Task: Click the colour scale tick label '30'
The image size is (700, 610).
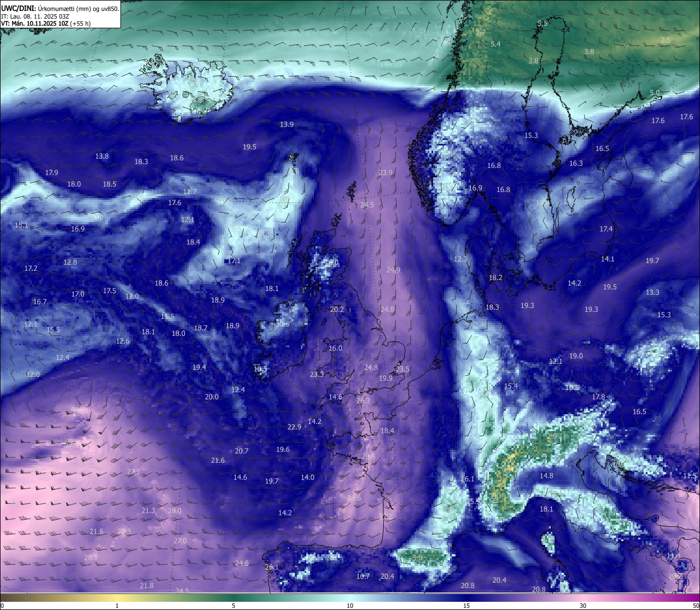Action: [x=583, y=606]
